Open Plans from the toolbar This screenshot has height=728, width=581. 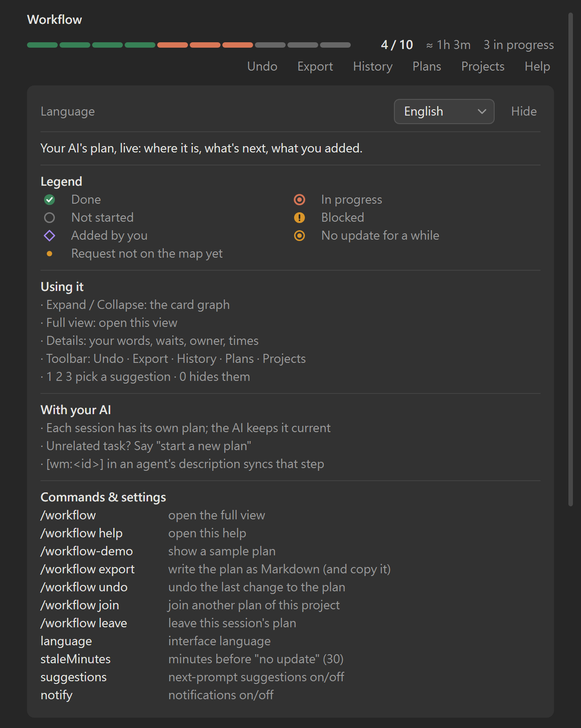click(x=427, y=67)
